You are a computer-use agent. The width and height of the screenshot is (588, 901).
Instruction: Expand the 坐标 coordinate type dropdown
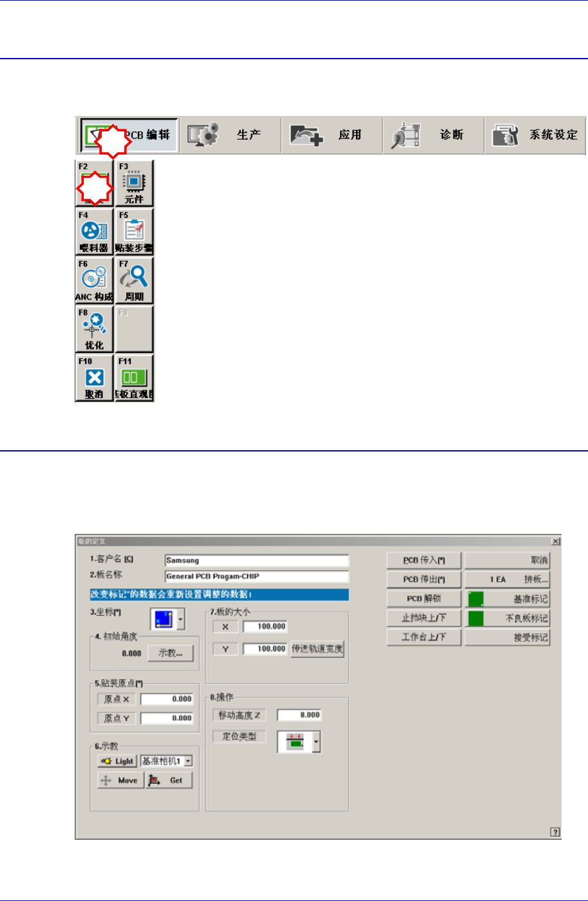coord(180,620)
